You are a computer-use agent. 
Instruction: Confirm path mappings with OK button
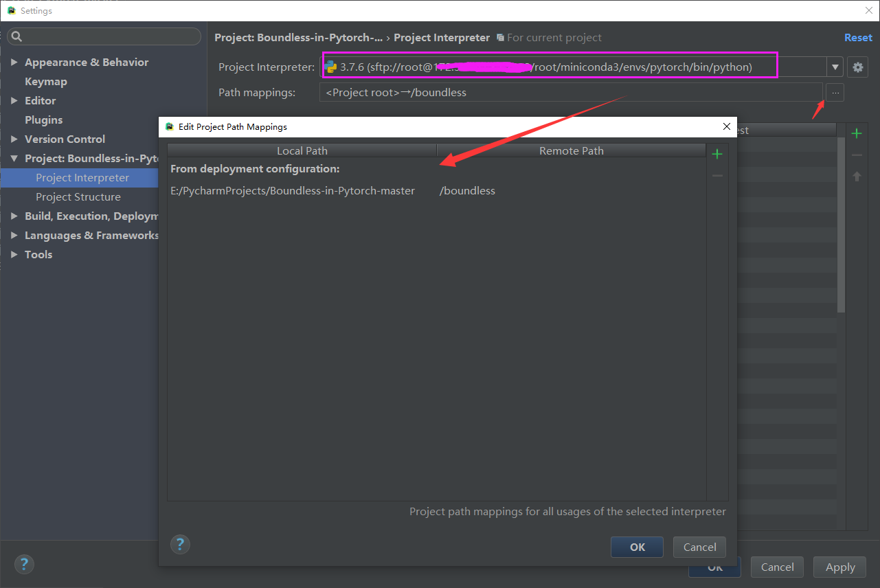pos(637,547)
